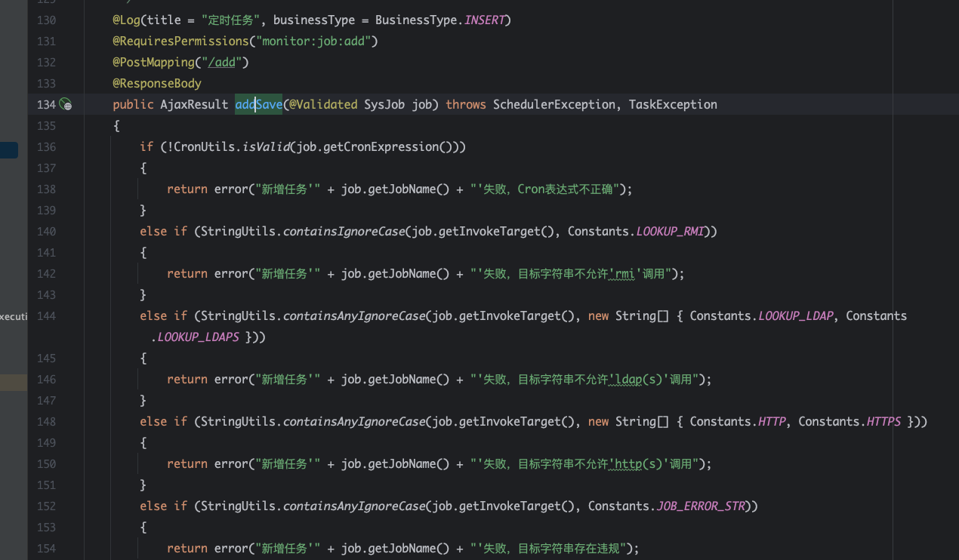Click the AjaxResult return type
Screen dimensions: 959x560
point(193,104)
